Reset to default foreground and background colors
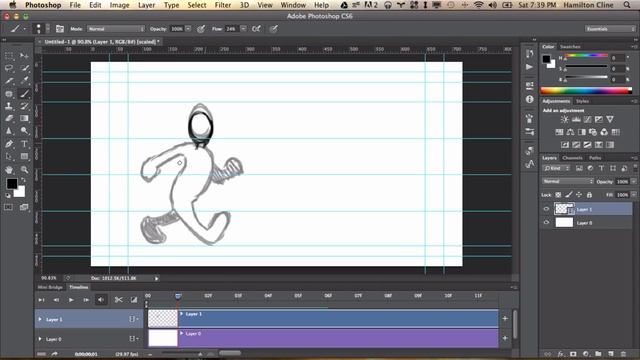The image size is (640, 360). pos(8,196)
